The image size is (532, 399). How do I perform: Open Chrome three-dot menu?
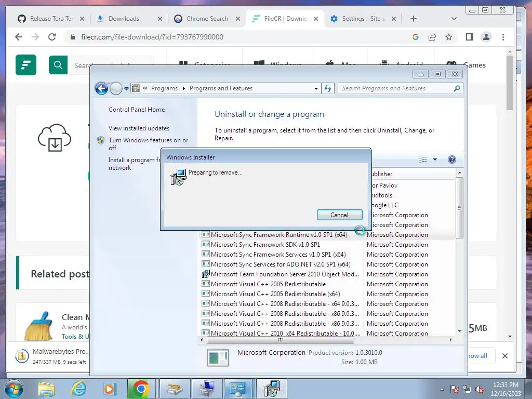point(503,37)
